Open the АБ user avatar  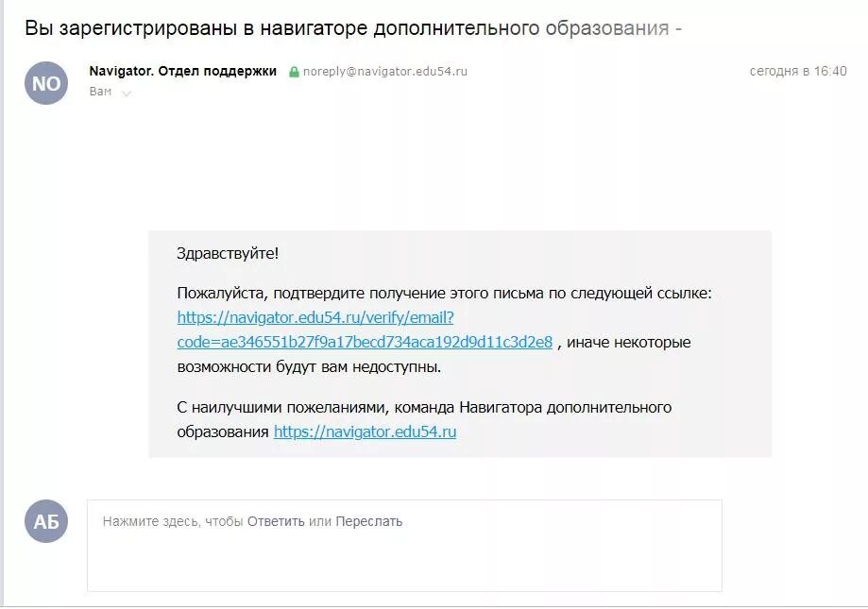click(x=46, y=521)
